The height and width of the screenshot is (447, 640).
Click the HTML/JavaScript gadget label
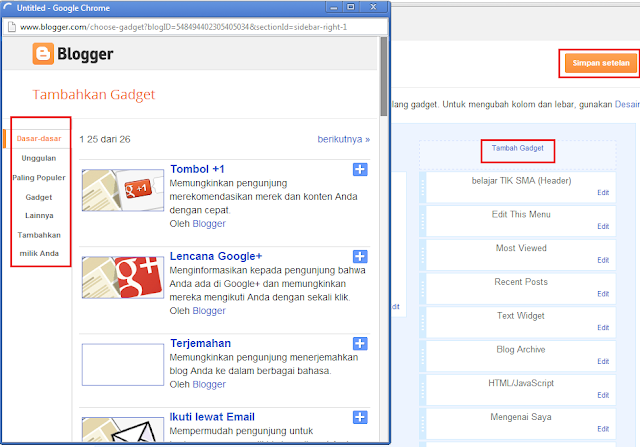coord(521,383)
